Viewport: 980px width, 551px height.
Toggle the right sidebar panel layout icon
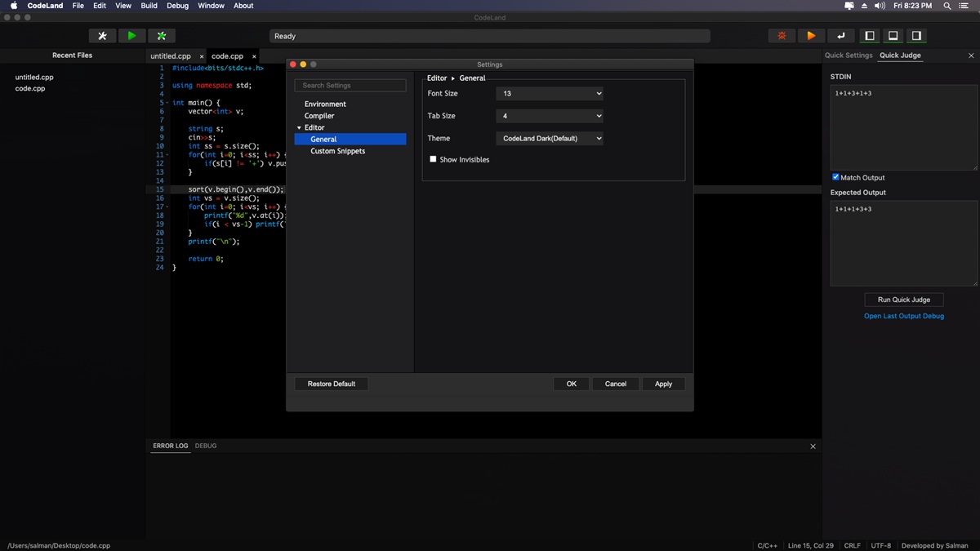(916, 36)
